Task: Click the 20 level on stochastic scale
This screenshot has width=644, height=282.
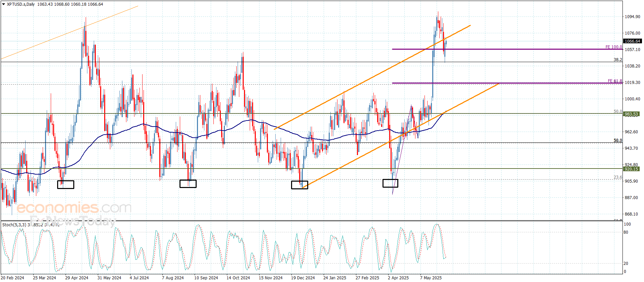Action: [626, 264]
